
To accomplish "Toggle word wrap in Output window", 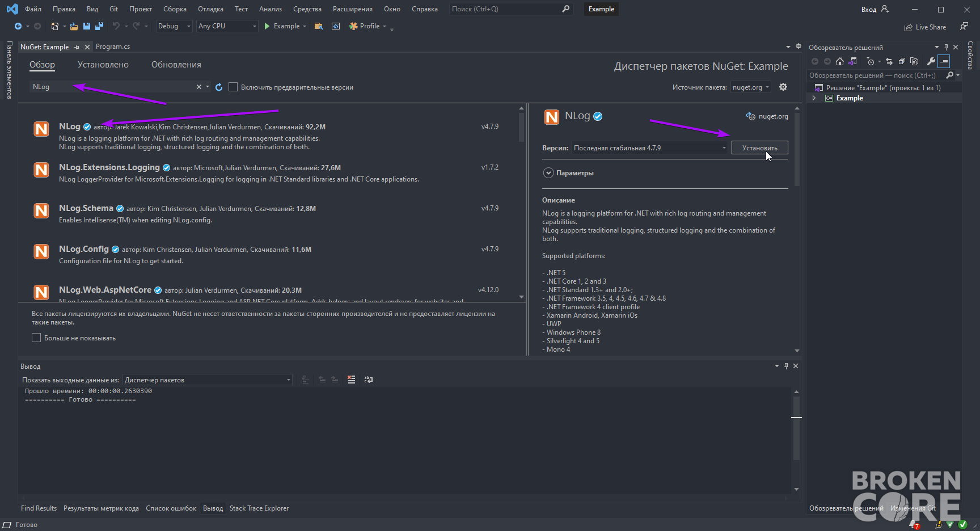I will [x=369, y=380].
